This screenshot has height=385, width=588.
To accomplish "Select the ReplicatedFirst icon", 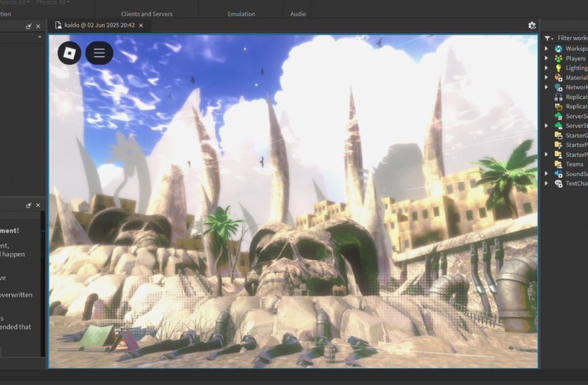I will (x=558, y=97).
